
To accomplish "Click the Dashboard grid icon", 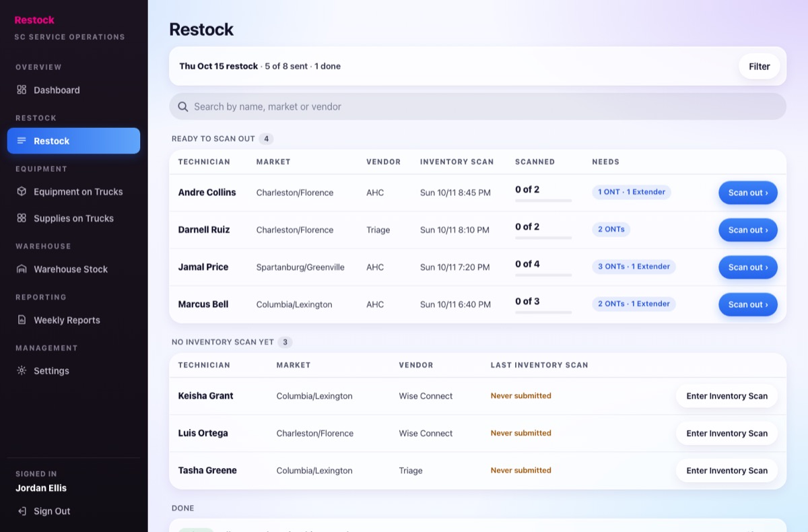I will [22, 90].
